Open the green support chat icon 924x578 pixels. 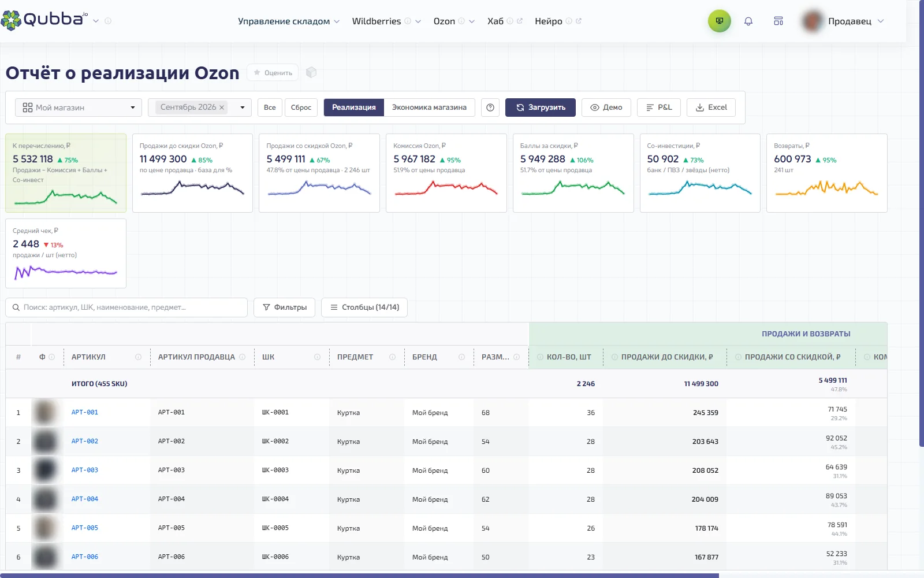click(x=720, y=21)
